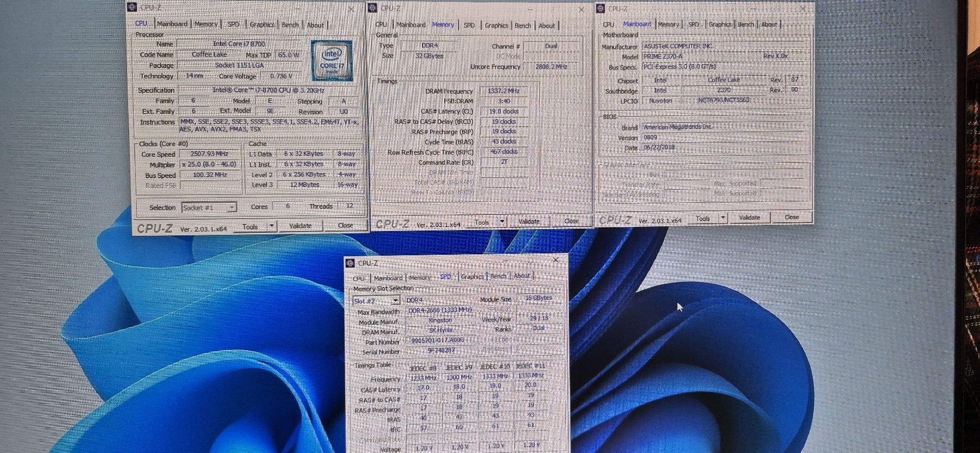Screen dimensions: 980x453
Task: Click the processor Name field 'Intel Core i7 8700'
Action: tap(239, 44)
